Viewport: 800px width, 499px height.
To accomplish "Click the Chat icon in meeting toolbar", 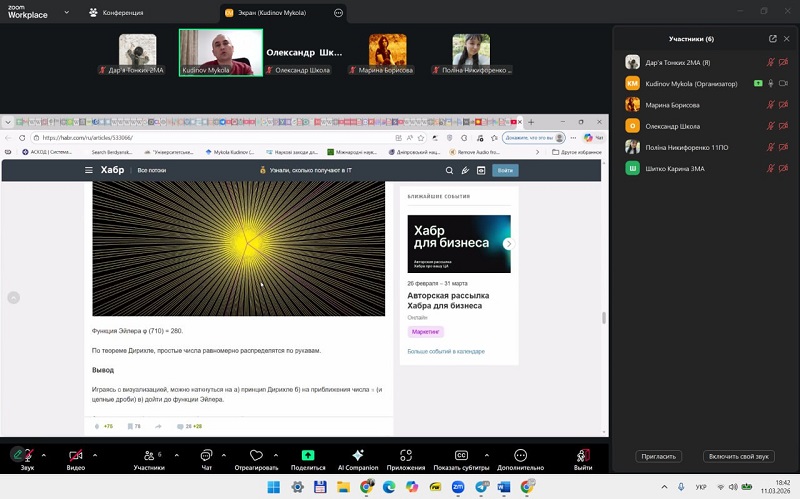I will [x=207, y=455].
